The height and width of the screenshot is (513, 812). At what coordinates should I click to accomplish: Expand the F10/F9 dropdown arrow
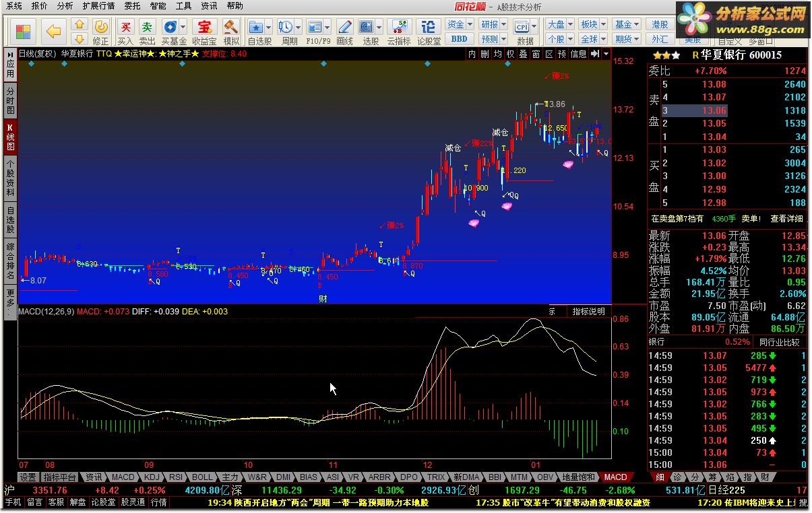(327, 28)
